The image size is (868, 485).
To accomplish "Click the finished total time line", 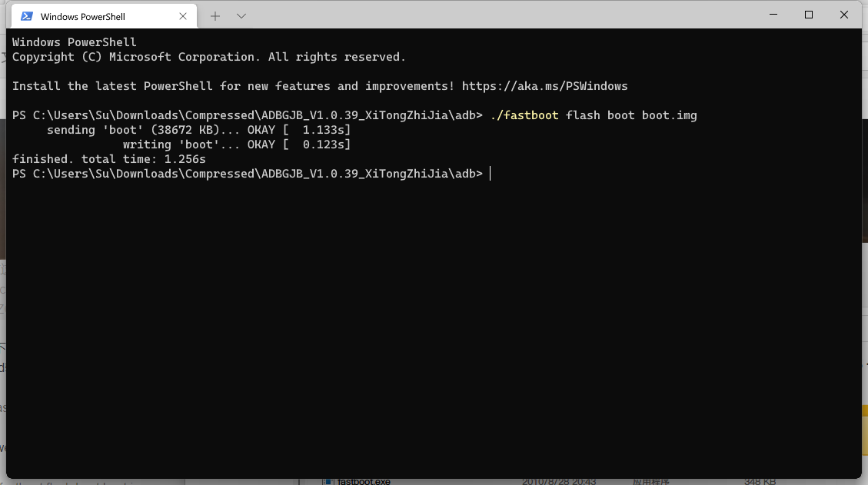I will [109, 159].
